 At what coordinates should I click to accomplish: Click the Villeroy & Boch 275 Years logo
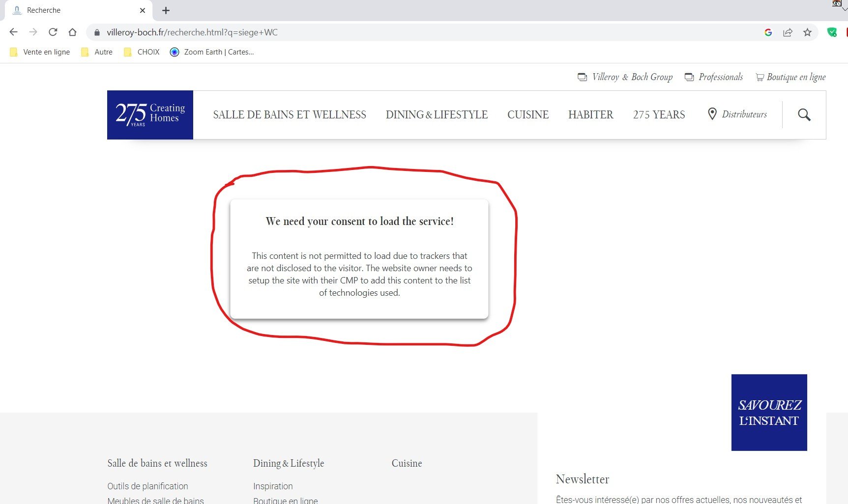[150, 114]
